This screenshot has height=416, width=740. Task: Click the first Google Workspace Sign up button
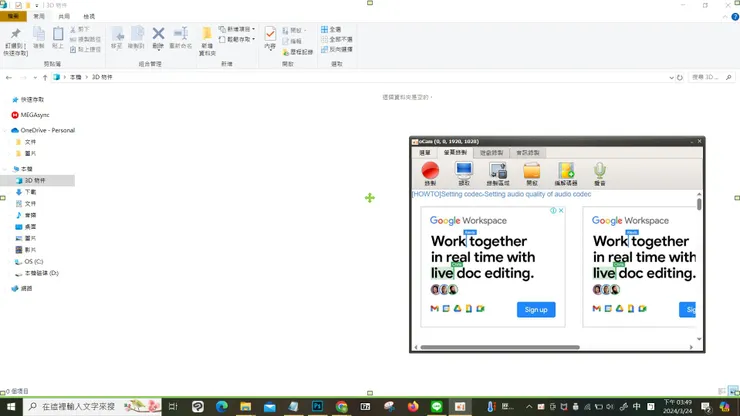coord(536,310)
